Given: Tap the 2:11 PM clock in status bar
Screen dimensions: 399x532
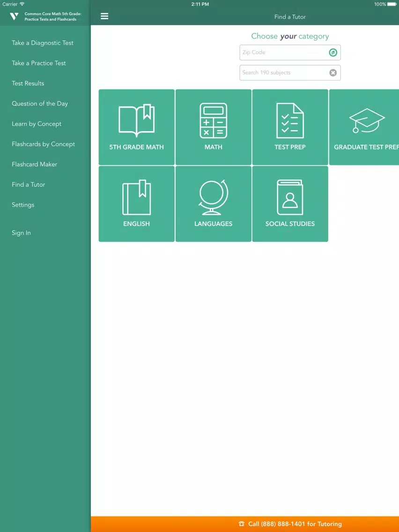Looking at the screenshot, I should [x=200, y=4].
